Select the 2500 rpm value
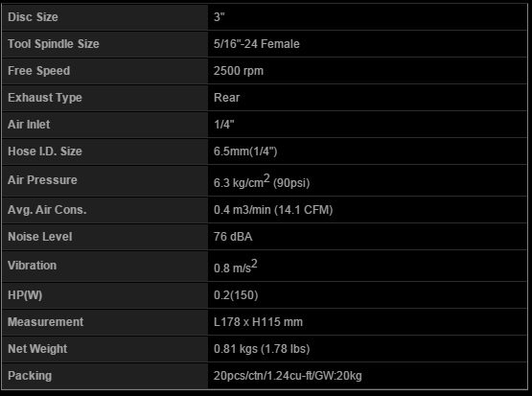Screen dimensions: 532x396 238,71
